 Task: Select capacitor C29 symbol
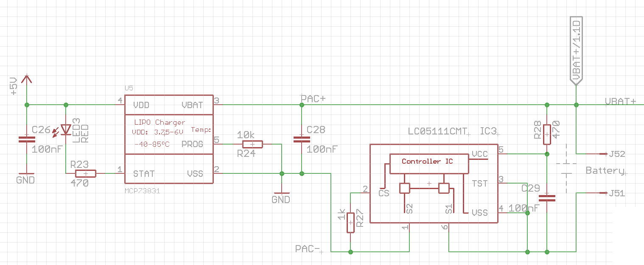[x=547, y=197]
